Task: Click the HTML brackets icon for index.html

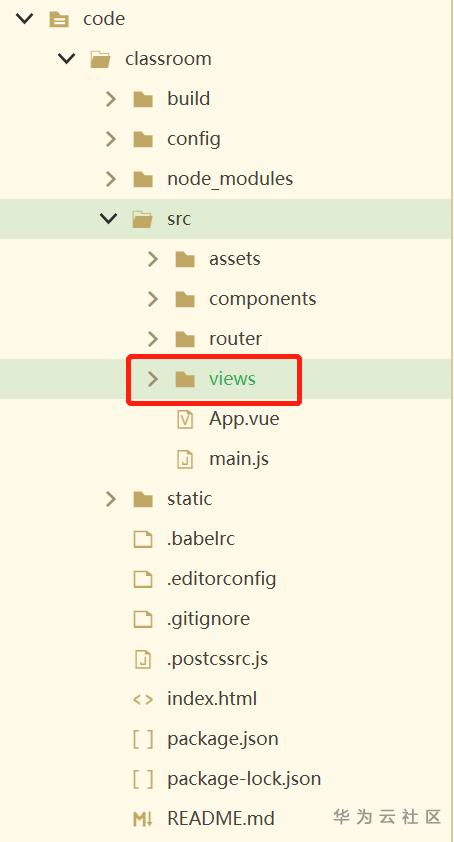Action: click(143, 699)
